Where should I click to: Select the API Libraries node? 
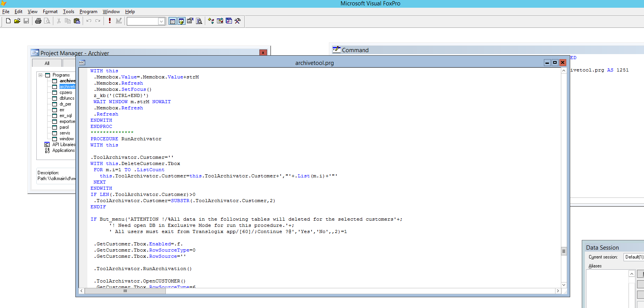[x=64, y=145]
